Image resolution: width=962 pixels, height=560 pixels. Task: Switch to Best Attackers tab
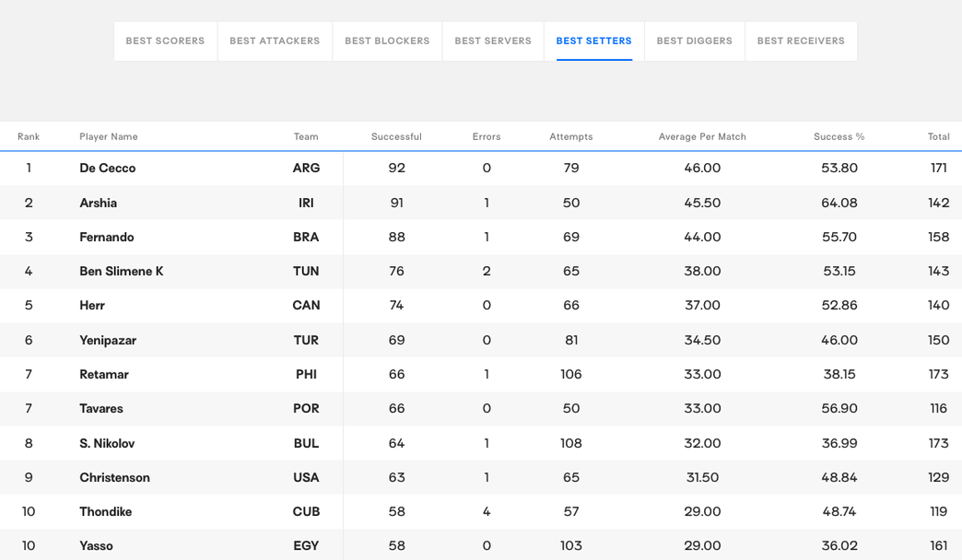point(275,41)
